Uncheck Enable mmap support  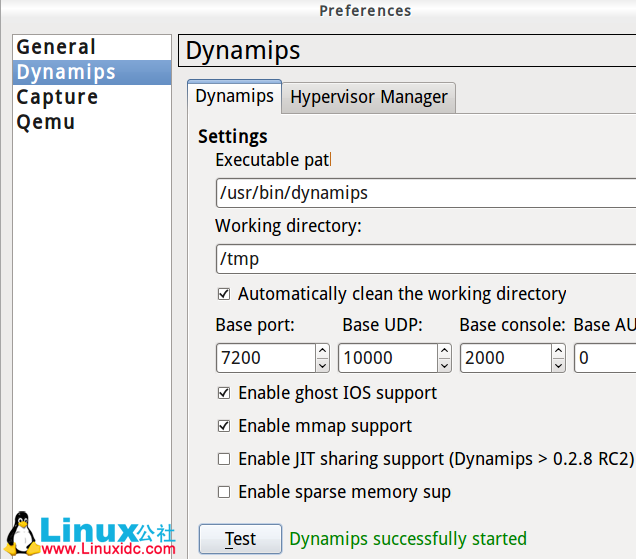tap(224, 426)
